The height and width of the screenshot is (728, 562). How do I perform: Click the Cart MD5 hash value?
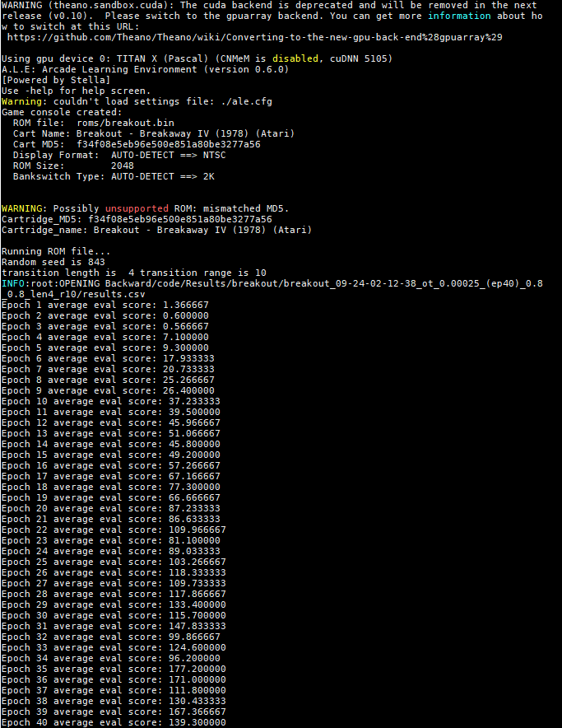tap(169, 144)
